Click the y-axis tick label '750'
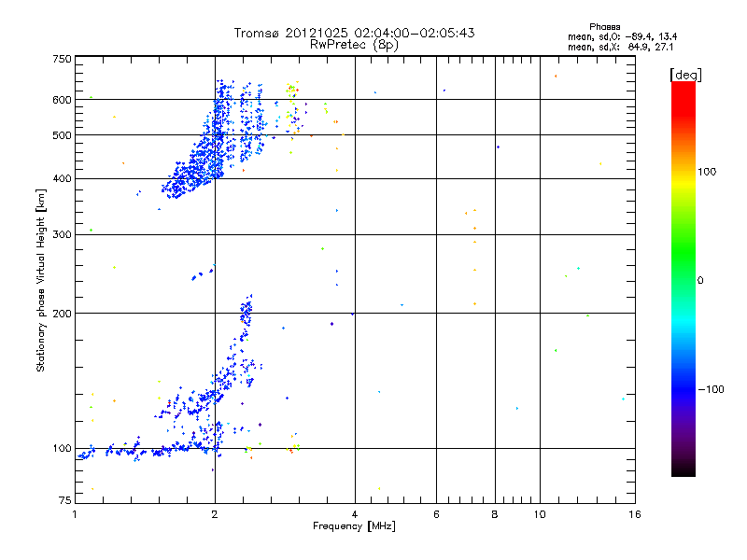 pos(62,59)
